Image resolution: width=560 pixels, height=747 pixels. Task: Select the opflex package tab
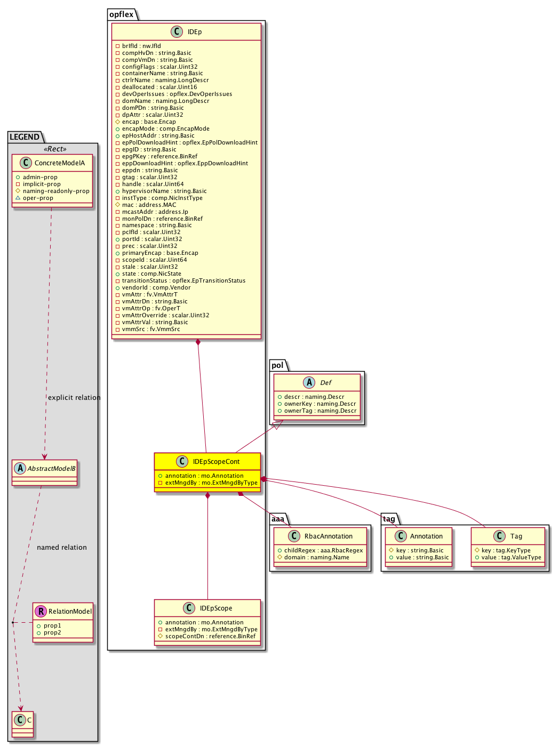pos(122,14)
